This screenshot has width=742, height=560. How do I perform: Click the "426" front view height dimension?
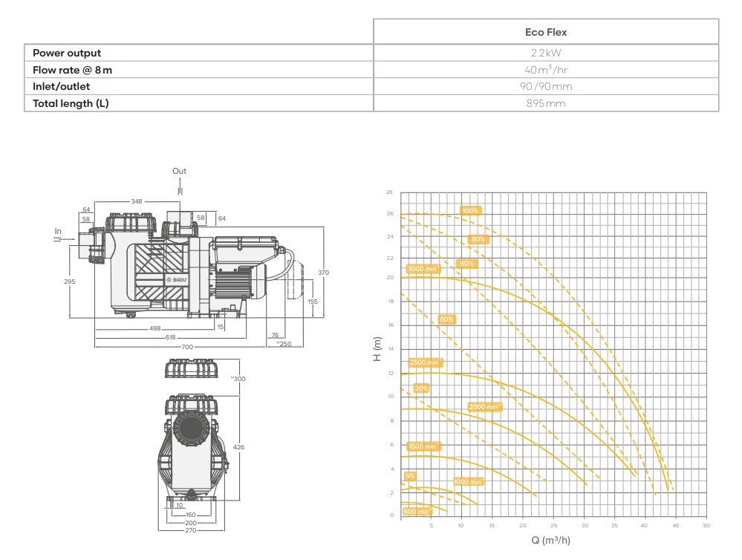(x=239, y=447)
